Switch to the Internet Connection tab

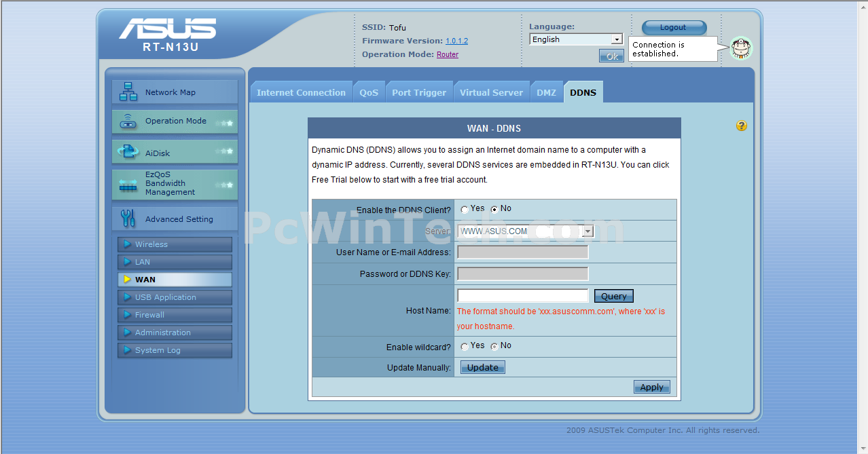point(301,92)
